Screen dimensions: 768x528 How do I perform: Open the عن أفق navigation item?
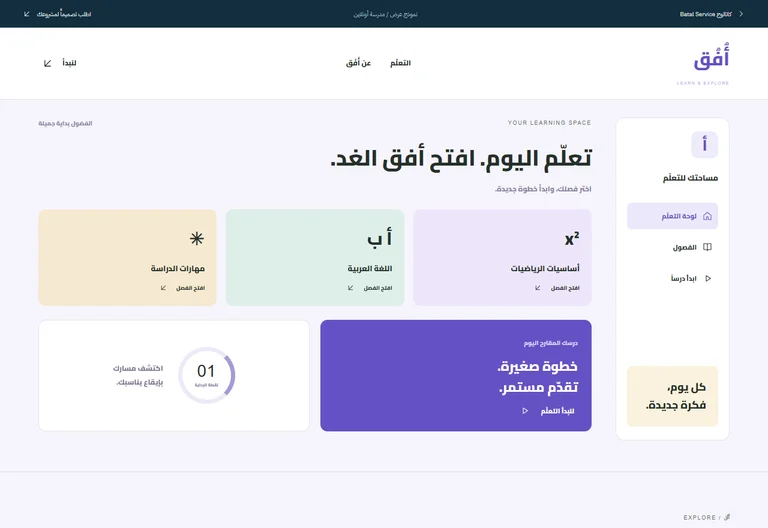(359, 63)
